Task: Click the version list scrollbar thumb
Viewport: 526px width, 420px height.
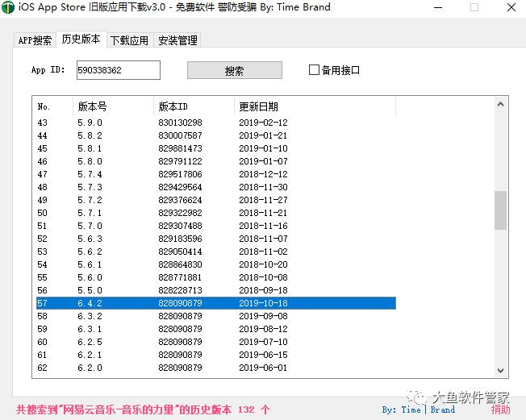Action: click(x=500, y=210)
